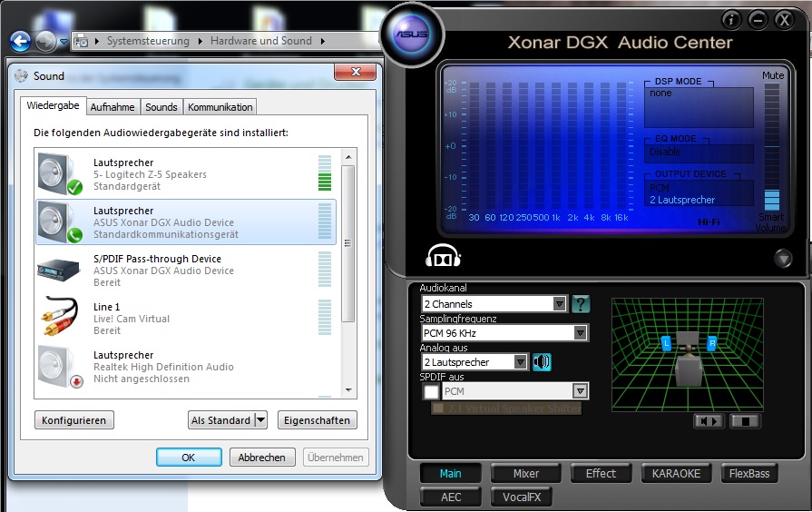Viewport: 812px width, 512px height.
Task: Open the AEC tab
Action: [451, 497]
